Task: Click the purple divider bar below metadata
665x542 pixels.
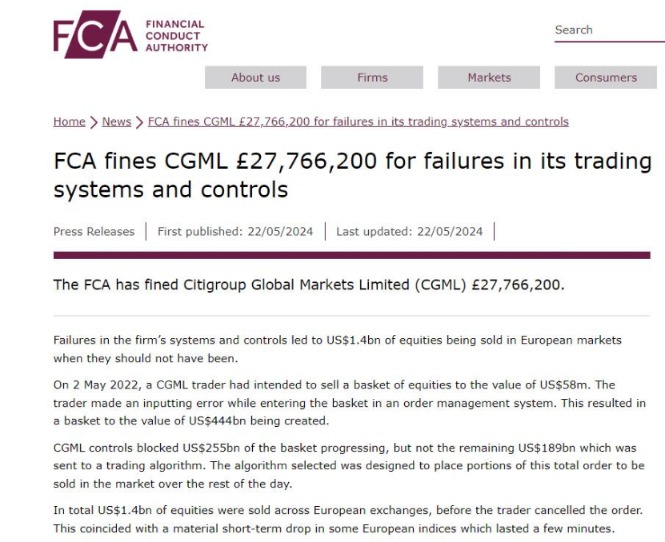Action: pyautogui.click(x=352, y=256)
